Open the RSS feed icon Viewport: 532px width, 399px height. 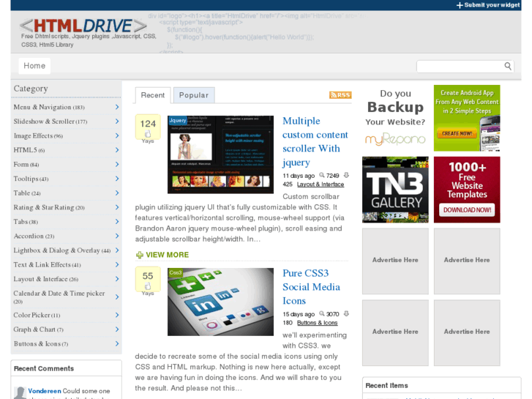pos(340,95)
